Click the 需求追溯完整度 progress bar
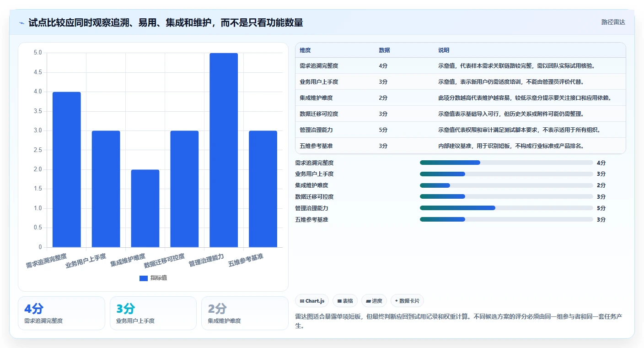This screenshot has height=348, width=644. (506, 163)
